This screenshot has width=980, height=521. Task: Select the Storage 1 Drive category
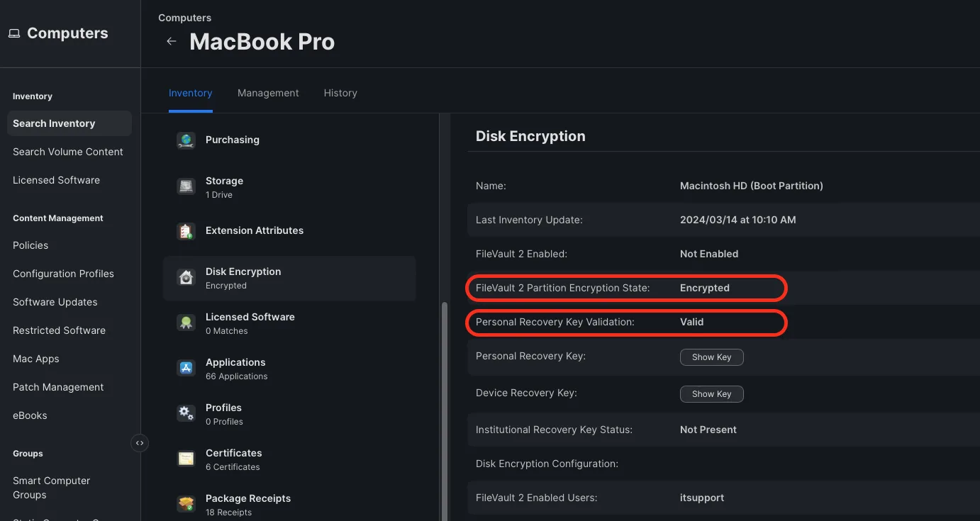point(289,187)
